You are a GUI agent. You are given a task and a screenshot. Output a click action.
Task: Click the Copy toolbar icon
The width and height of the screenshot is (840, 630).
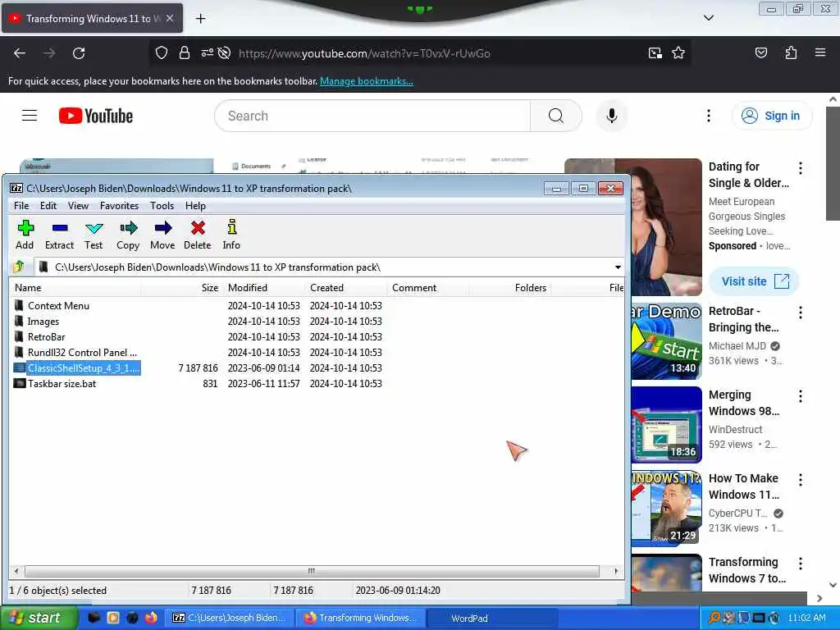pos(128,234)
